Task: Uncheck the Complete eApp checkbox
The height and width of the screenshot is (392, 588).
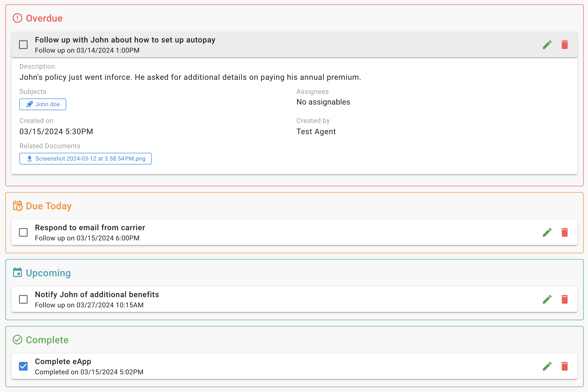Action: pos(23,367)
